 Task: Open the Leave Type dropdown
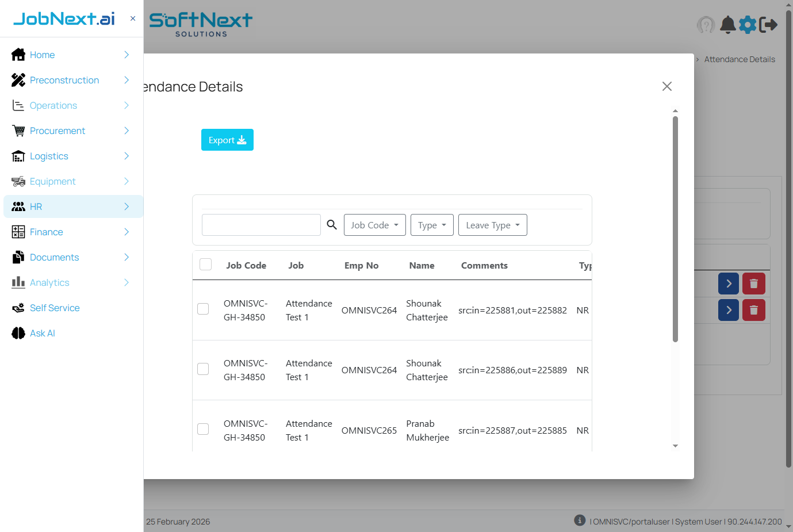pos(492,225)
